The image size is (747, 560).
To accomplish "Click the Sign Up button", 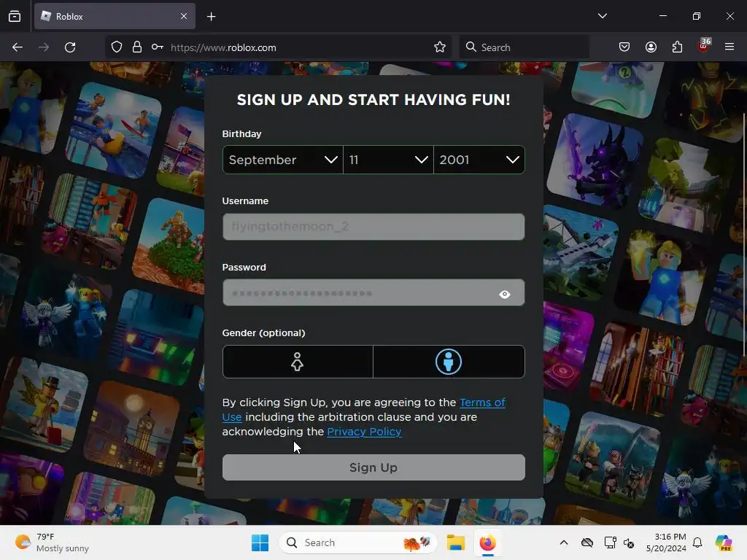I will click(373, 467).
